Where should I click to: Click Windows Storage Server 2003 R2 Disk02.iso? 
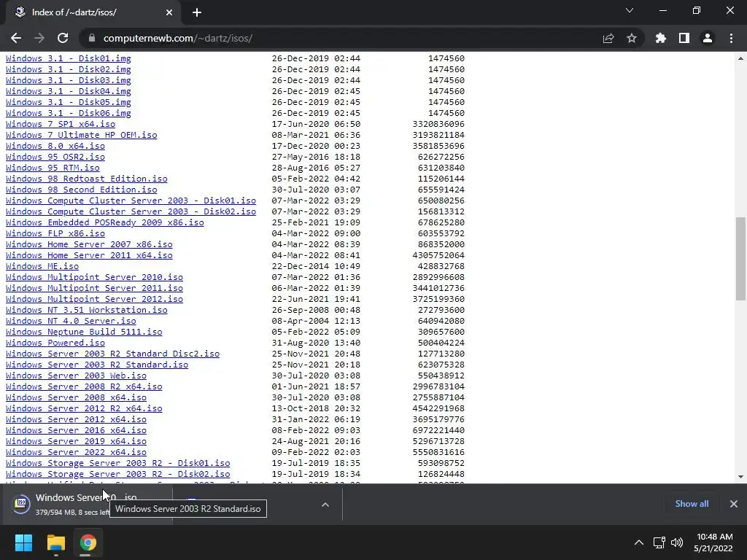[118, 475]
